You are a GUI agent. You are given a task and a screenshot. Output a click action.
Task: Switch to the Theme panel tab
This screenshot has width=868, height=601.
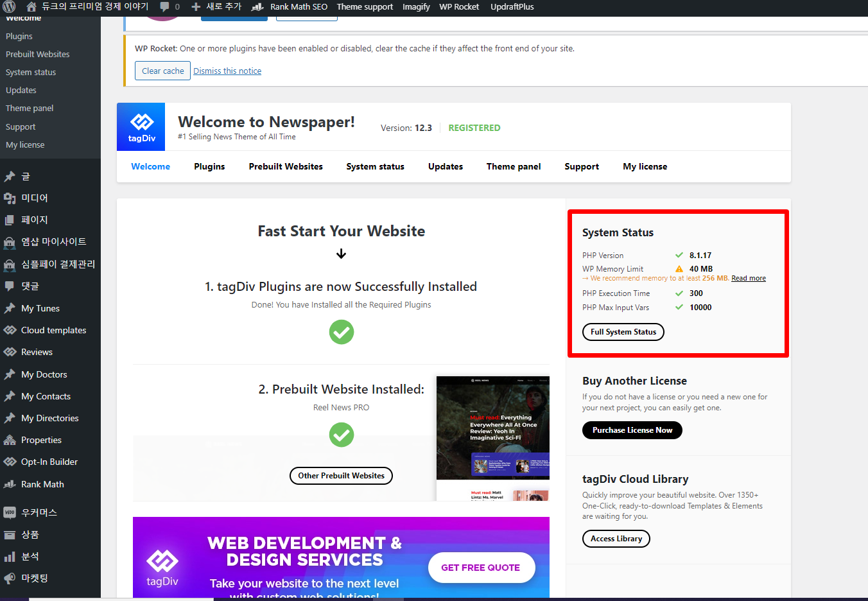pos(514,166)
